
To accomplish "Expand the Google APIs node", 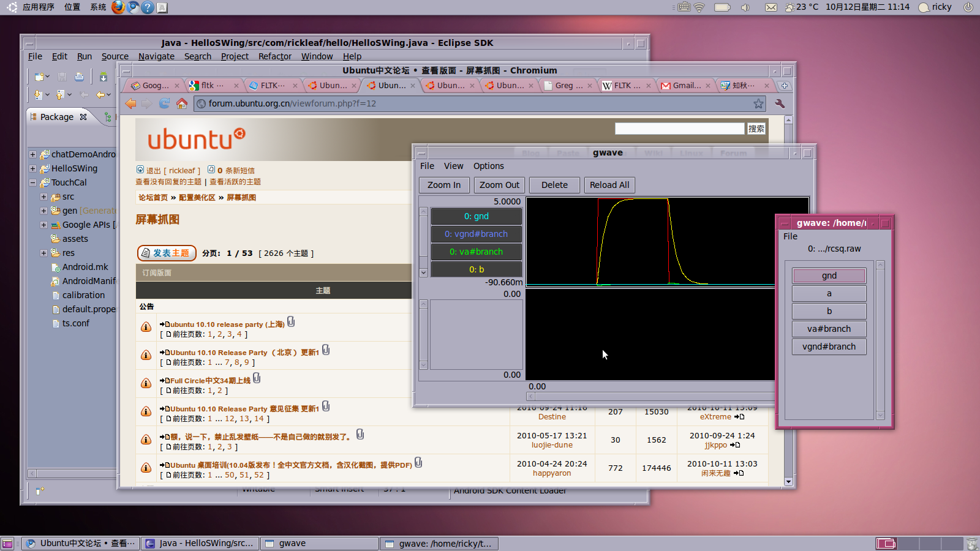I will pos(43,225).
